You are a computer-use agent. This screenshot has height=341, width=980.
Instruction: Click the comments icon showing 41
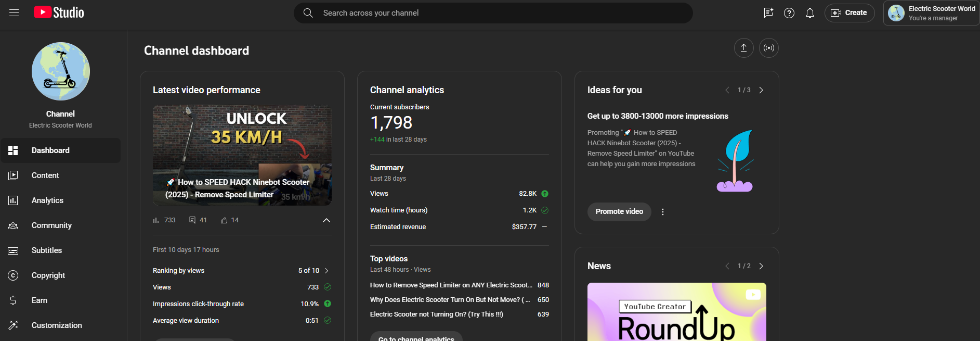click(192, 220)
